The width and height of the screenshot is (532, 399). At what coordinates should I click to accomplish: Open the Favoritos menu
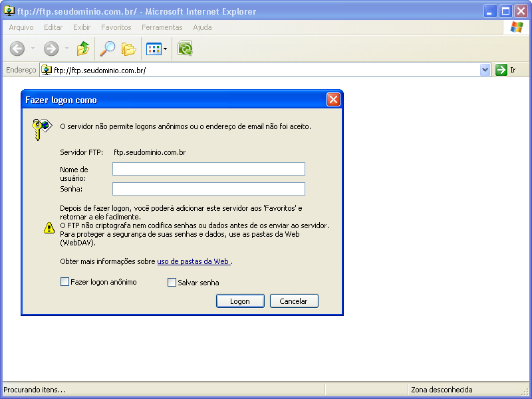[x=116, y=27]
